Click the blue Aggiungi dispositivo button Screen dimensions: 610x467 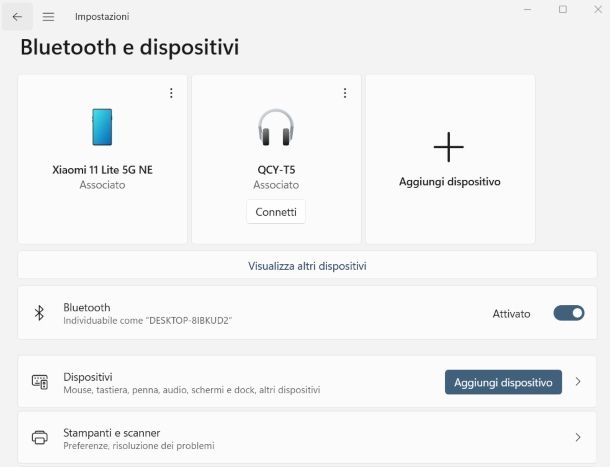coord(503,382)
